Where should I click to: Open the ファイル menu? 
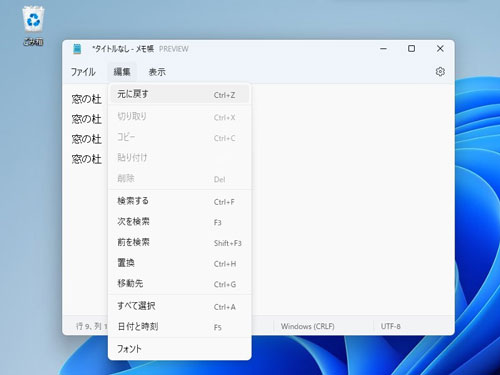tap(83, 72)
